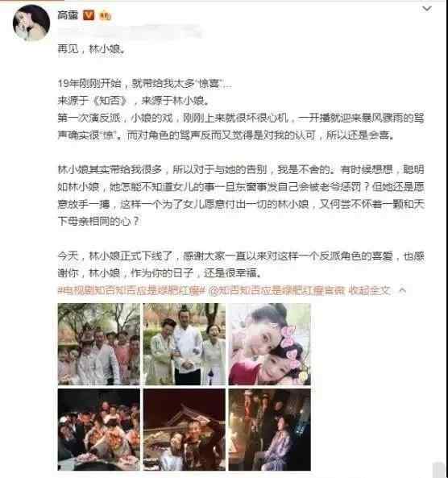Open the night photo with pavilion roof
This screenshot has height=478, width=448.
pyautogui.click(x=185, y=430)
